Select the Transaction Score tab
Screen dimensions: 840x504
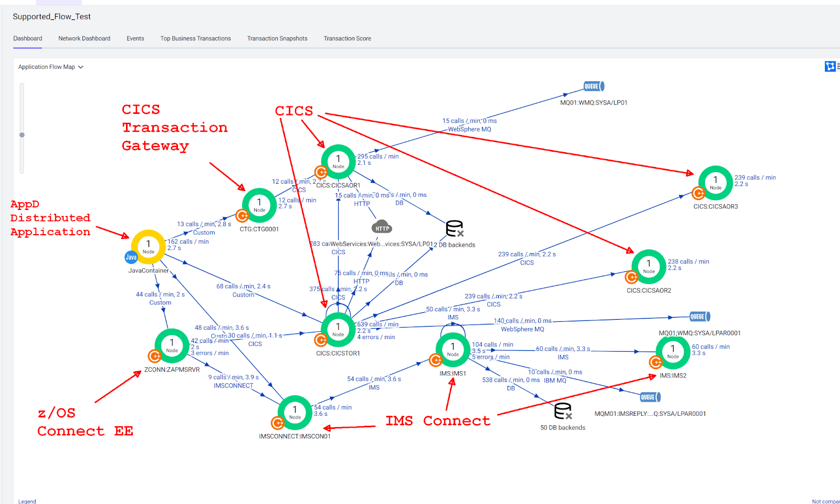(x=348, y=38)
